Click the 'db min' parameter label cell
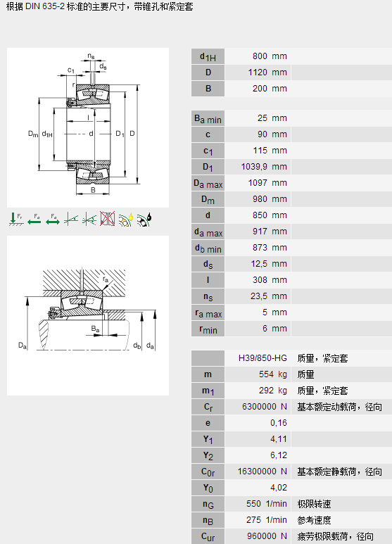This screenshot has width=392, height=544. point(208,248)
